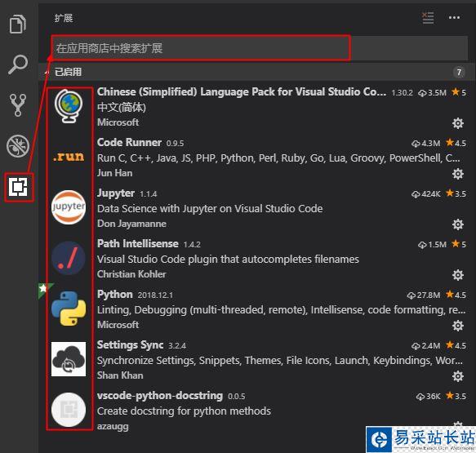
Task: Click the 424K download count for Jupyter
Action: click(425, 194)
